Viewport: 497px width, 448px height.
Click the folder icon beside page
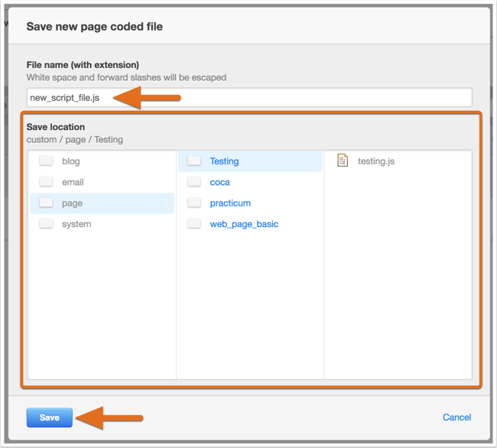tap(47, 203)
